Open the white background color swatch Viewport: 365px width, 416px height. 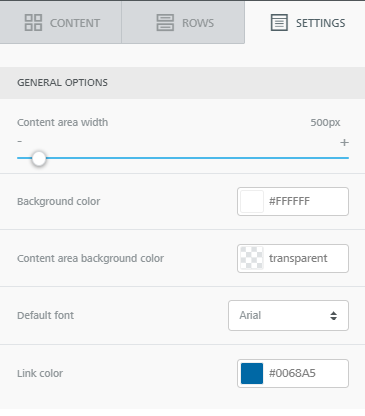click(252, 201)
